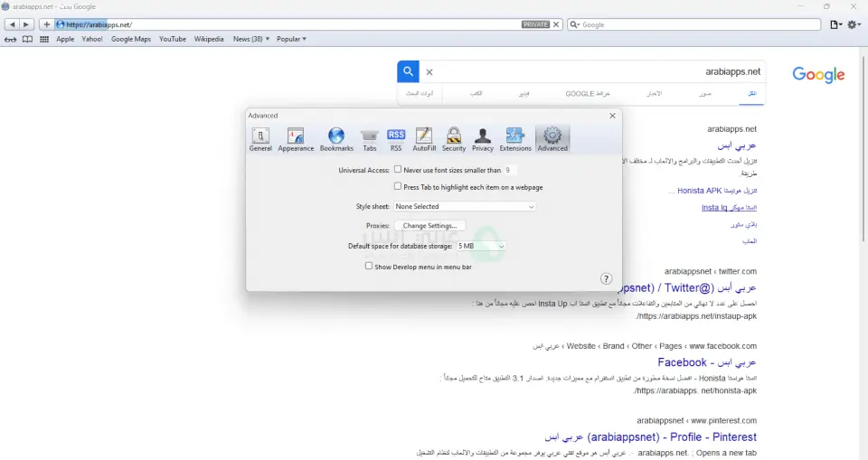The width and height of the screenshot is (868, 460).
Task: Open Privacy preferences pane
Action: [x=482, y=139]
